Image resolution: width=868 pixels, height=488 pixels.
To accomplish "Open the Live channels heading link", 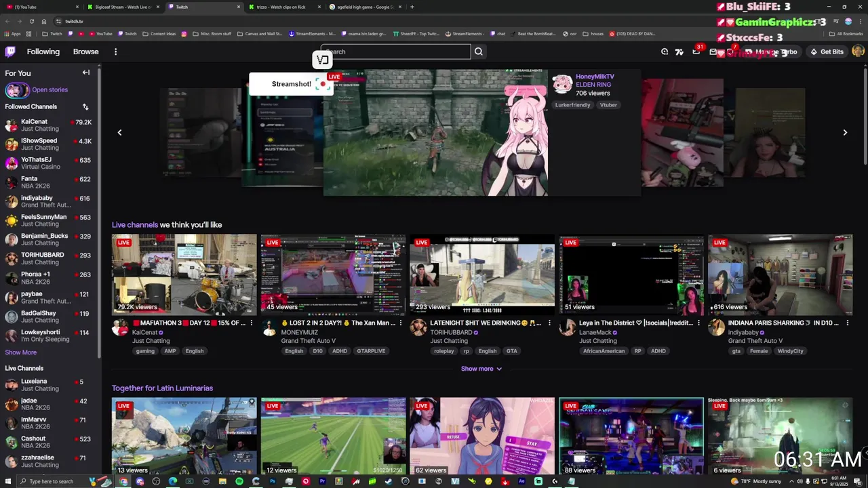I will click(135, 225).
